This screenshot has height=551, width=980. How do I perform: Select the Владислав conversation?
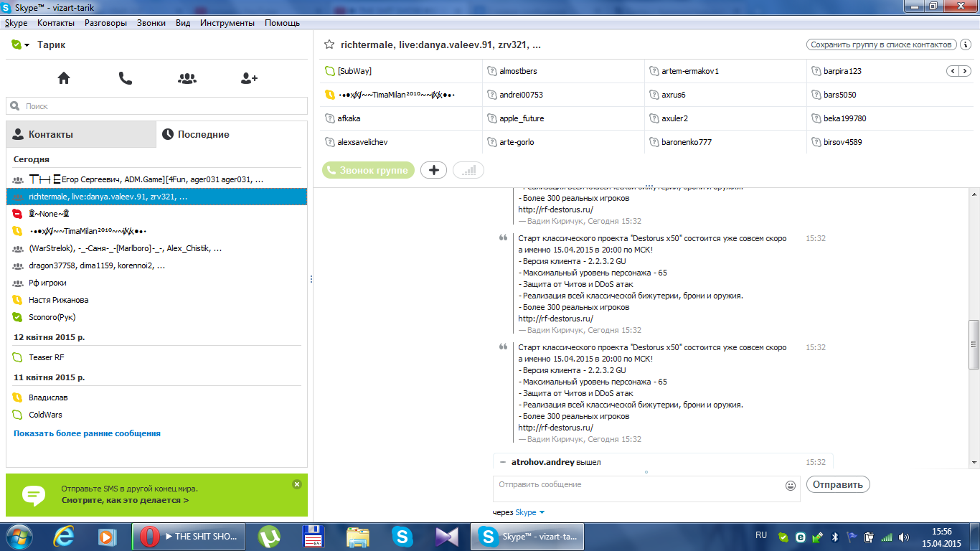tap(156, 397)
